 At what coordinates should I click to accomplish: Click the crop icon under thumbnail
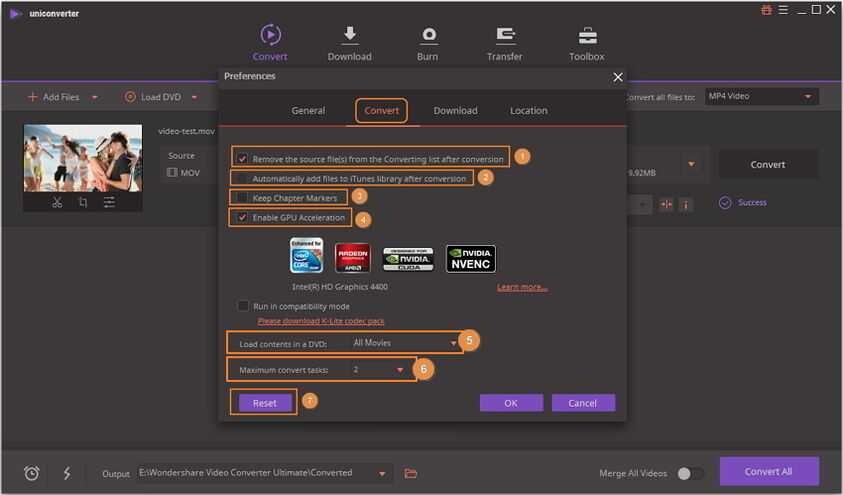[x=83, y=202]
